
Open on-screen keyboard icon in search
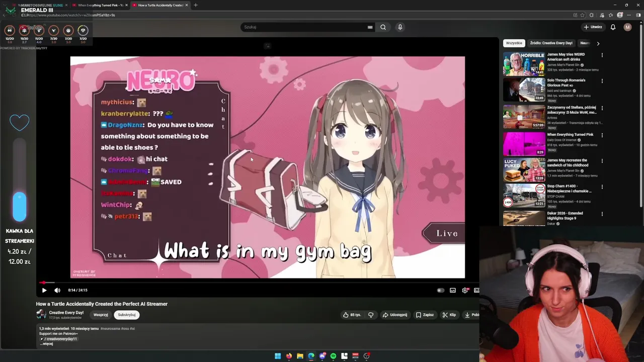pyautogui.click(x=370, y=27)
